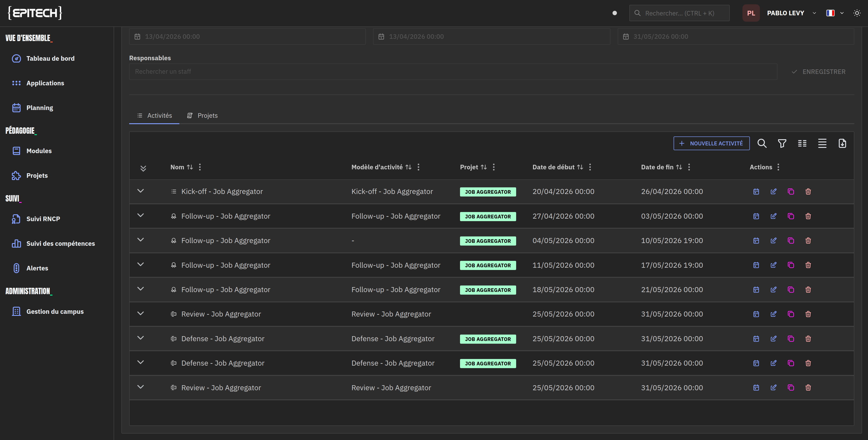Expand Follow-up row starting 11/05/2026
This screenshot has width=868, height=440.
pyautogui.click(x=141, y=265)
